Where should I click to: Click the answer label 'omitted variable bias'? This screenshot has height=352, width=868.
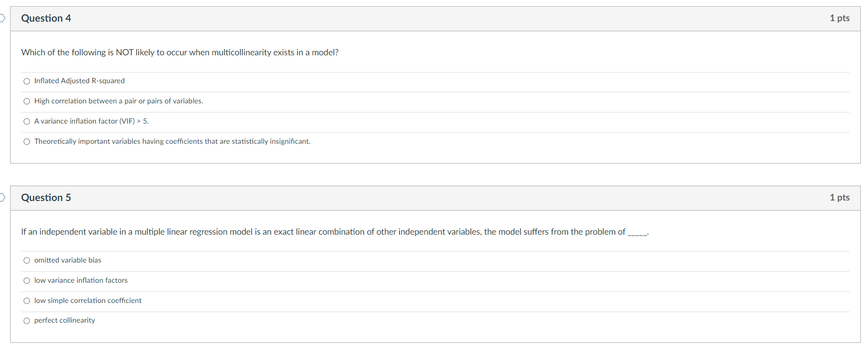click(67, 260)
